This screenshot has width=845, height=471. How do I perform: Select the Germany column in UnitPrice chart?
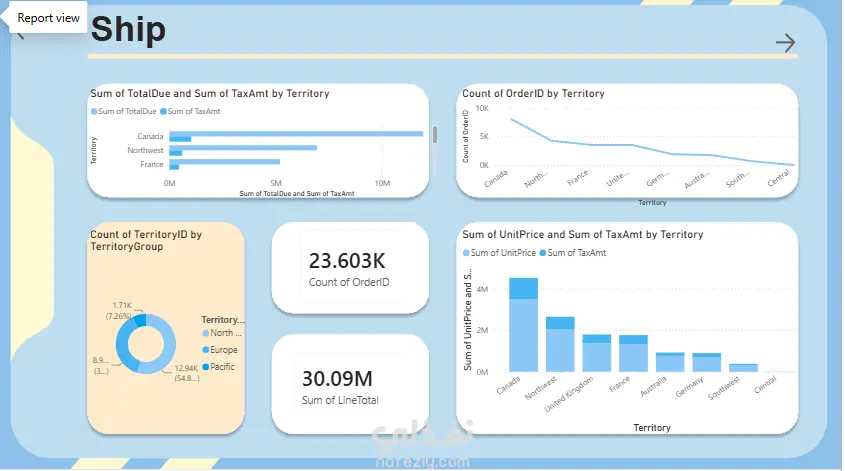[x=707, y=363]
